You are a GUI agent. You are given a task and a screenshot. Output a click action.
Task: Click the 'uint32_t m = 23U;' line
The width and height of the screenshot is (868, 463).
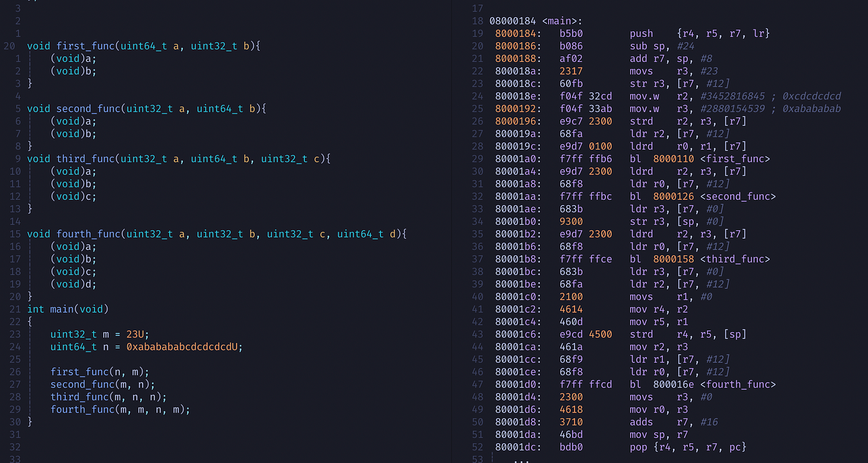[100, 334]
